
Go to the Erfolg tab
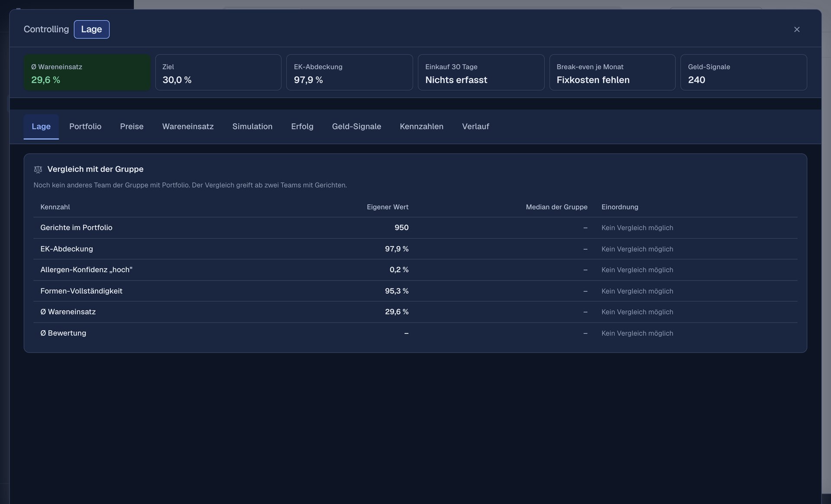[x=302, y=126]
